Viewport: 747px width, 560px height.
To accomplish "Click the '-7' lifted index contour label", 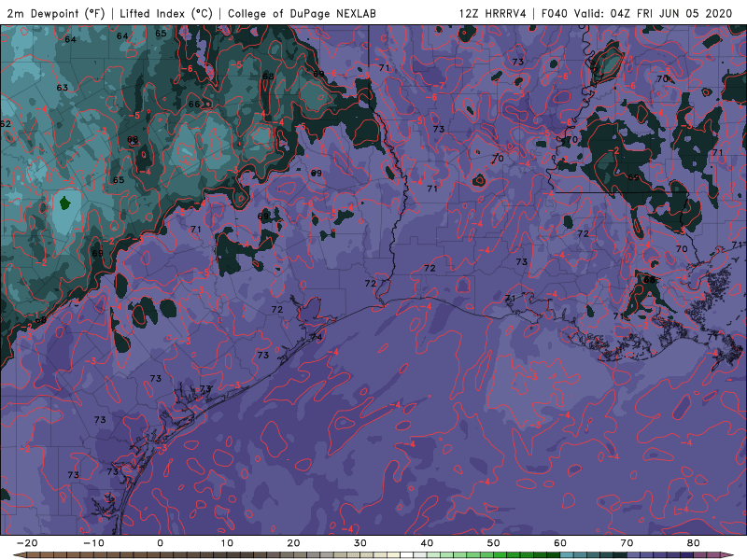I will click(x=441, y=86).
